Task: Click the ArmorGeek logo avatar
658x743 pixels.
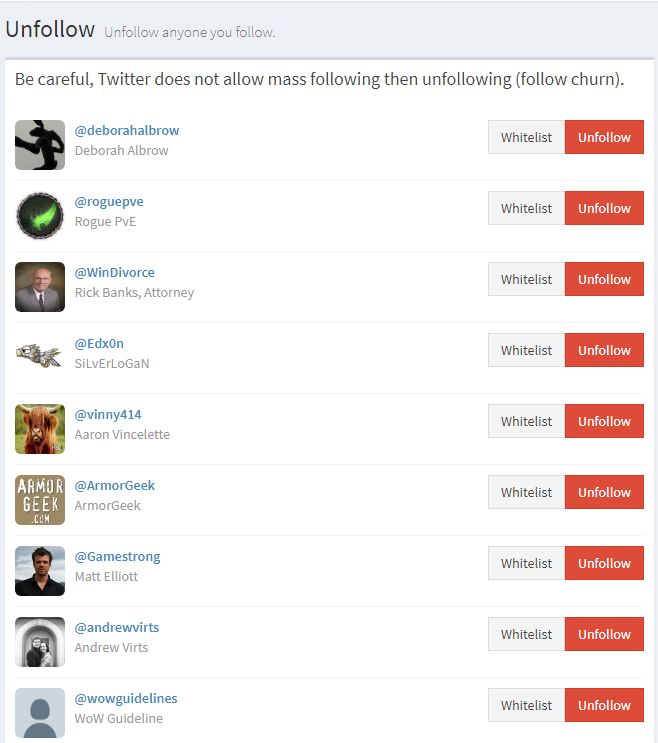Action: coord(40,500)
